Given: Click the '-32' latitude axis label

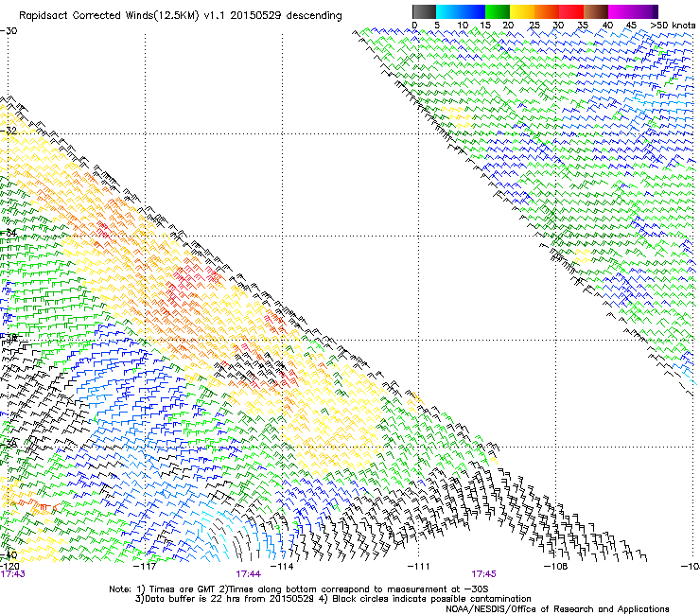Looking at the screenshot, I should [9, 131].
